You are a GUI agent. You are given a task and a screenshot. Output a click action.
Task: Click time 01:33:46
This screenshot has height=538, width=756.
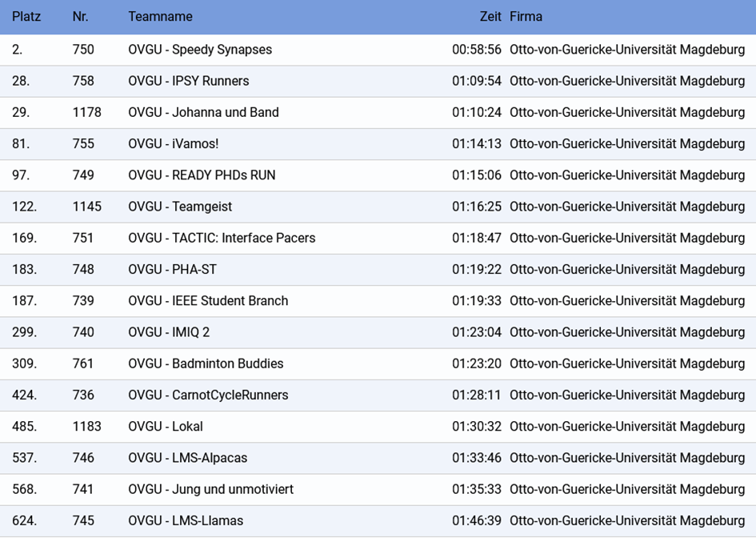477,458
